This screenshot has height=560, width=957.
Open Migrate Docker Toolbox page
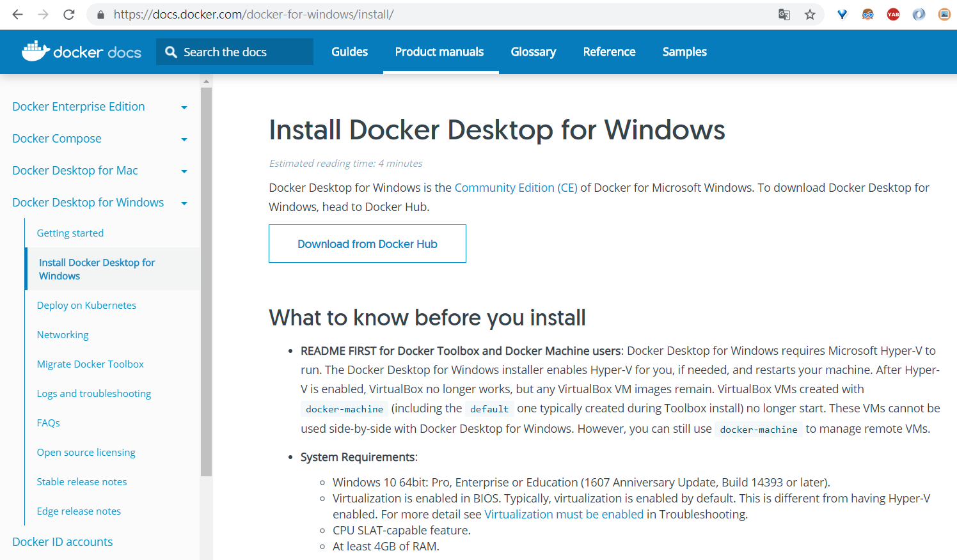(90, 364)
